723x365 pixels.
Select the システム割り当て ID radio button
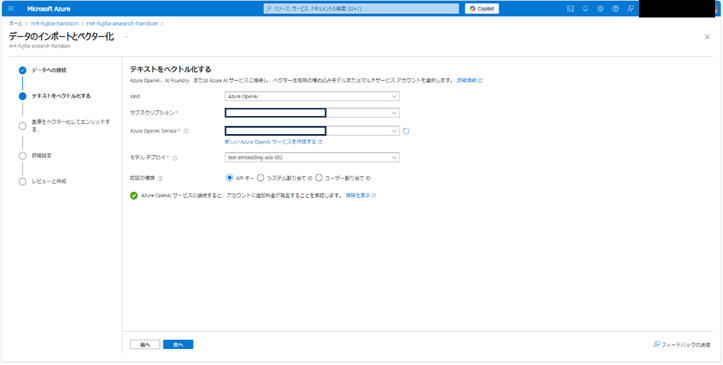tap(261, 178)
